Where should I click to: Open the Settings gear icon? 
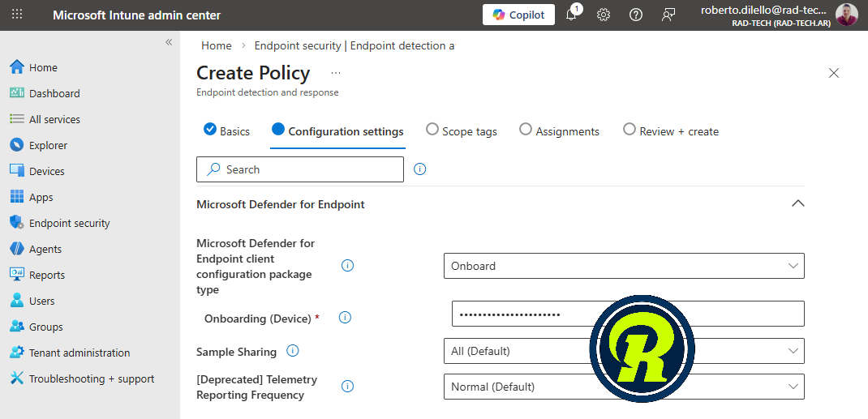pos(604,15)
